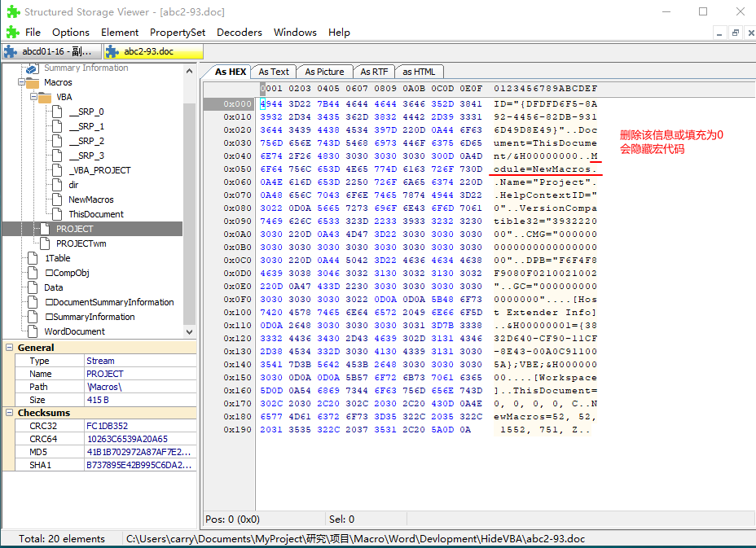The image size is (756, 548).
Task: Click puzzle icon on abc2-93.doc tab
Action: click(112, 51)
